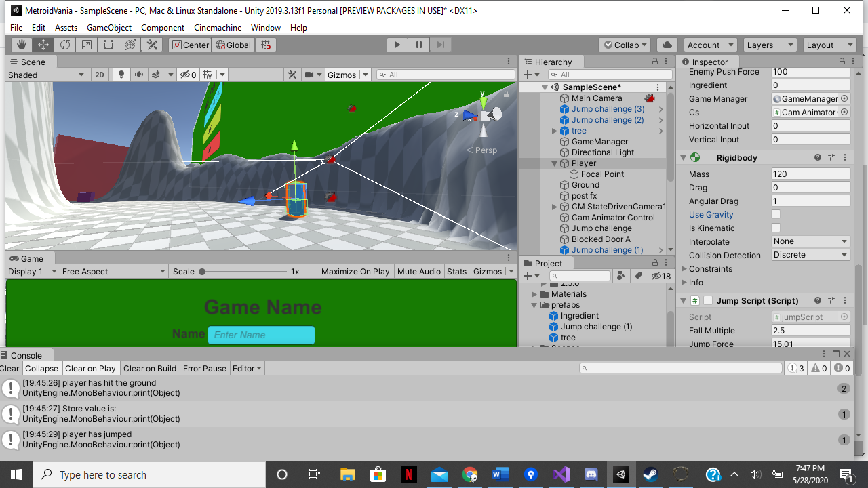Toggle grid snapping icon in toolbar
Image resolution: width=868 pixels, height=488 pixels.
266,45
